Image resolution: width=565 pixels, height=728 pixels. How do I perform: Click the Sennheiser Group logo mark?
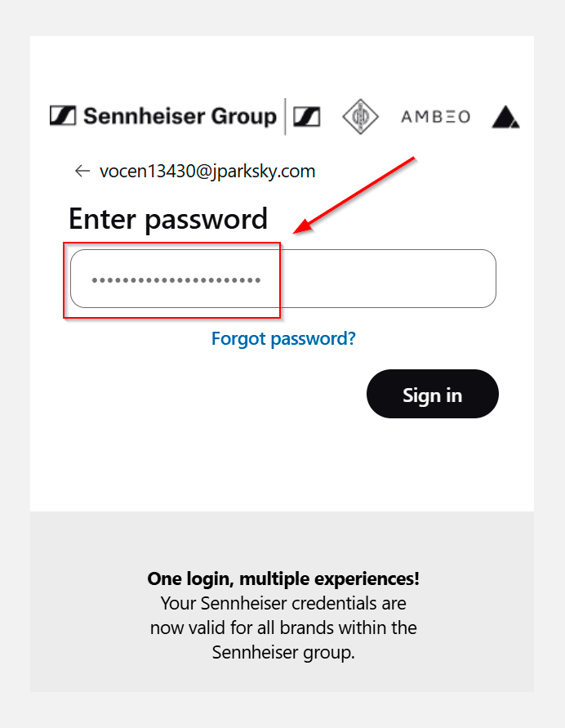point(63,116)
